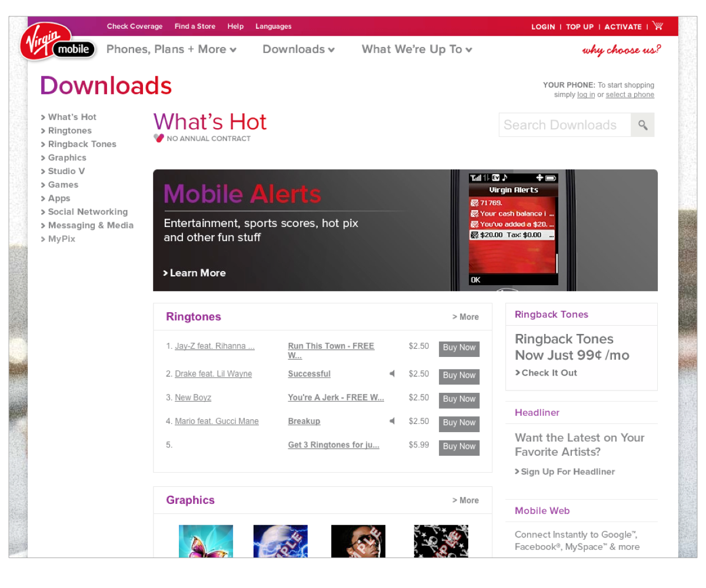Select the 'why choose us?' graphic

pos(621,50)
